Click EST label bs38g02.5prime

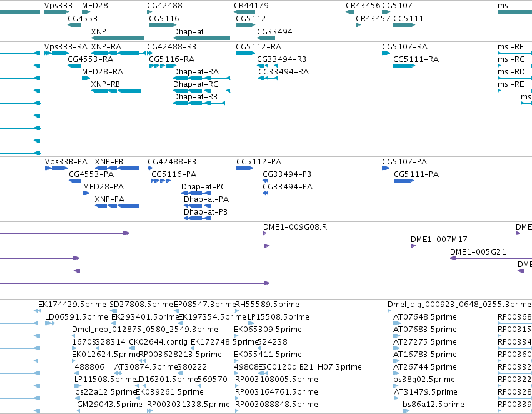424,380
